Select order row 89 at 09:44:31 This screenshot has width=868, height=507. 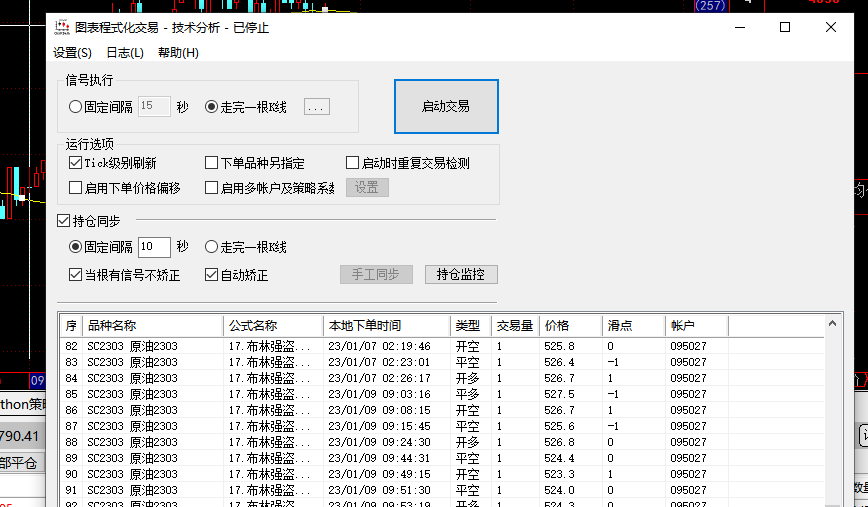[x=442, y=458]
